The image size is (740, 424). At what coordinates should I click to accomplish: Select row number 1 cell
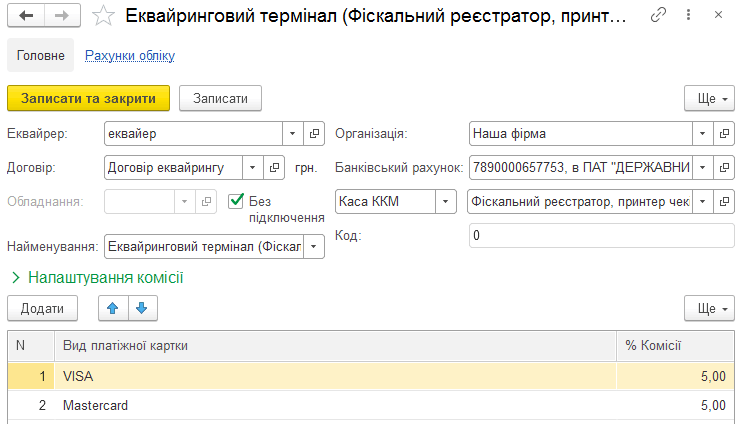coord(31,376)
